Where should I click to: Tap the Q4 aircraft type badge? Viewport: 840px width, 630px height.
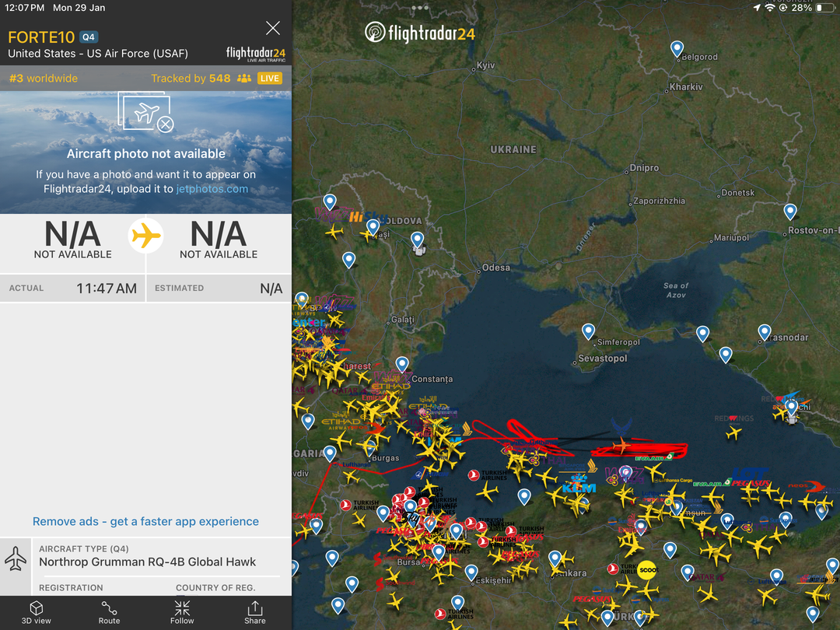pos(89,37)
